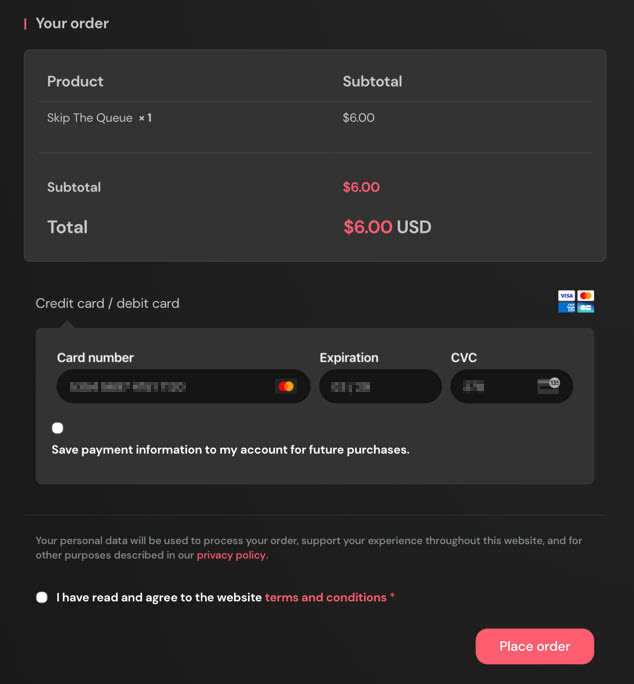634x684 pixels.
Task: Click the Visa card logo
Action: click(x=567, y=296)
